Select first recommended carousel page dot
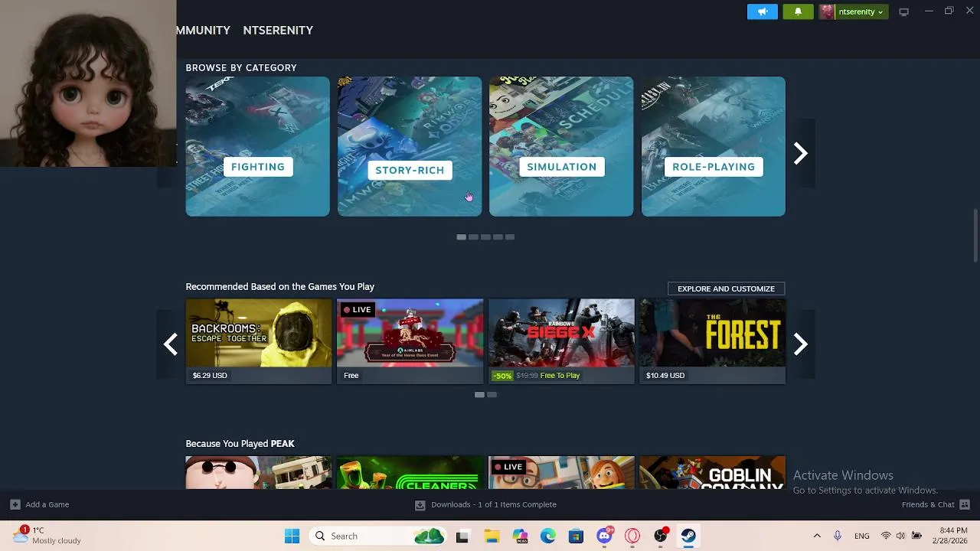980x551 pixels. pos(479,395)
